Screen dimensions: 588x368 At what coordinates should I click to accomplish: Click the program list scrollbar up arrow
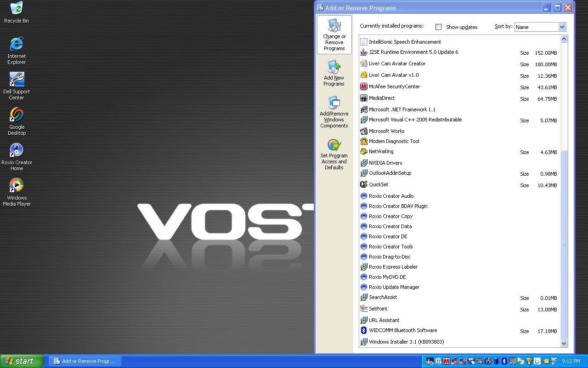(x=564, y=40)
